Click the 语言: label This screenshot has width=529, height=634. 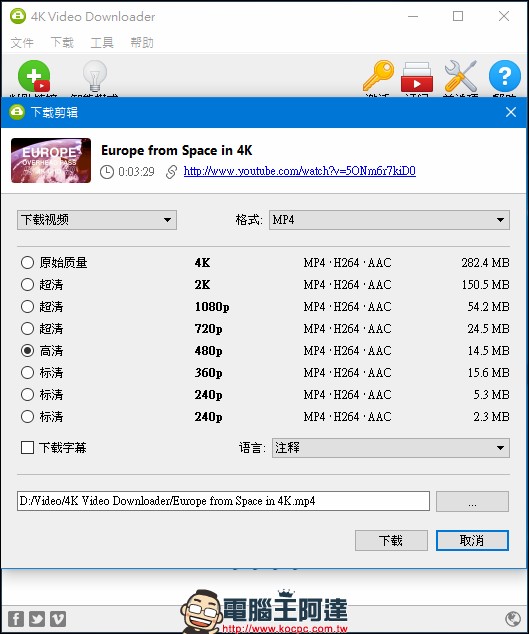click(252, 448)
